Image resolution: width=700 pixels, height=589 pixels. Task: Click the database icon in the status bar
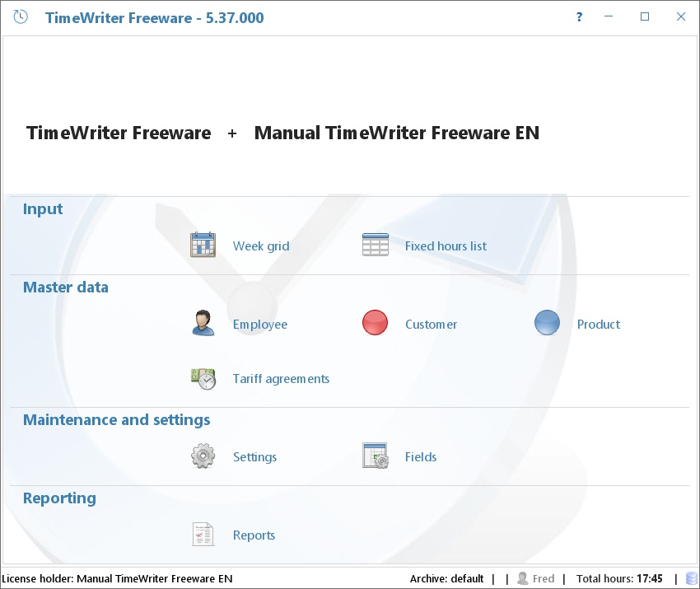point(690,577)
